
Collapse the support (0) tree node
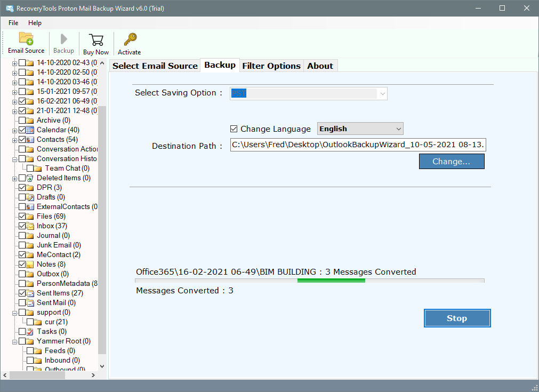tap(14, 313)
